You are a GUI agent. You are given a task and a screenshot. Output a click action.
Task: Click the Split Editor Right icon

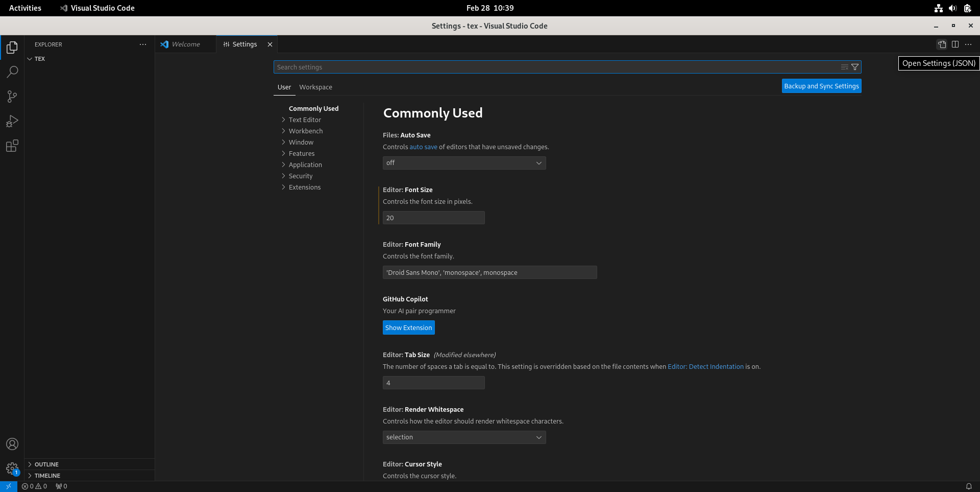(955, 44)
